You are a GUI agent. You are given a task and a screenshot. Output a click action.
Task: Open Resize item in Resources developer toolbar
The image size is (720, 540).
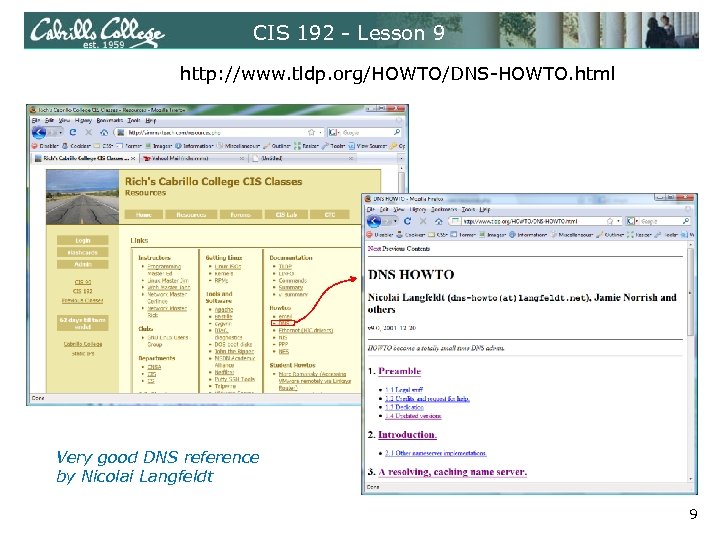[306, 146]
